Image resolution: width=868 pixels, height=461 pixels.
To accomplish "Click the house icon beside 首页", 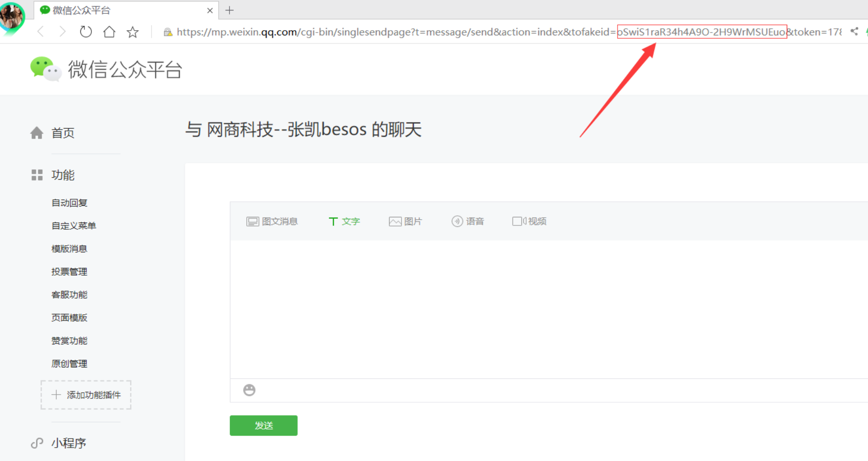I will coord(37,133).
